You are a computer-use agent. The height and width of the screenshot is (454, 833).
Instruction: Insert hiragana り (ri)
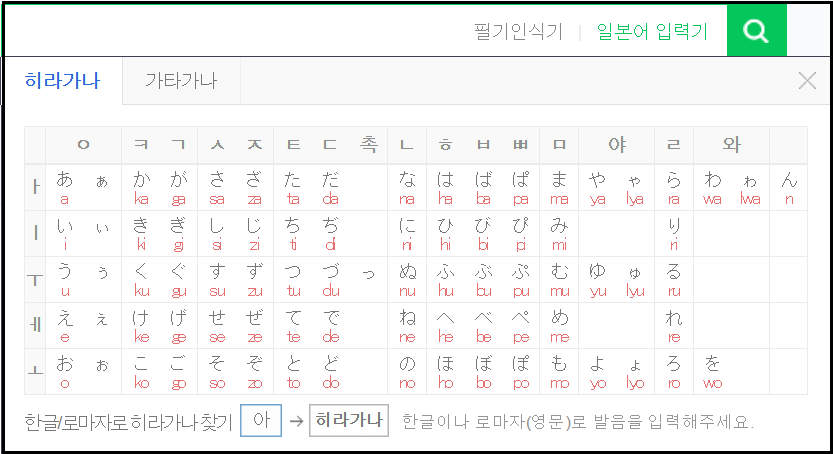pos(674,234)
